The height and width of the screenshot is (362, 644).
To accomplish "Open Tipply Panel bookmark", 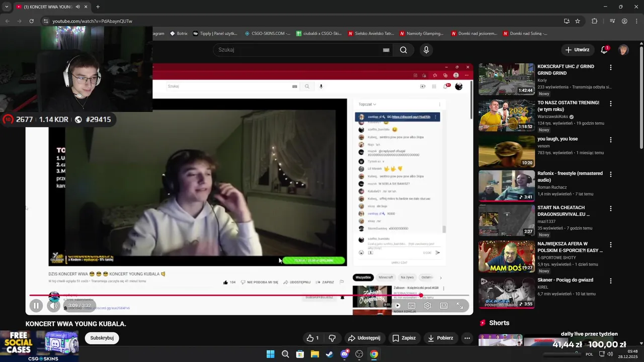I will click(x=215, y=34).
